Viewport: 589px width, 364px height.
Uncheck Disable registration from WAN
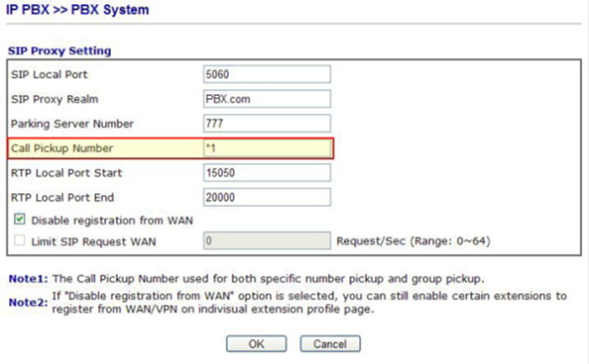(20, 219)
